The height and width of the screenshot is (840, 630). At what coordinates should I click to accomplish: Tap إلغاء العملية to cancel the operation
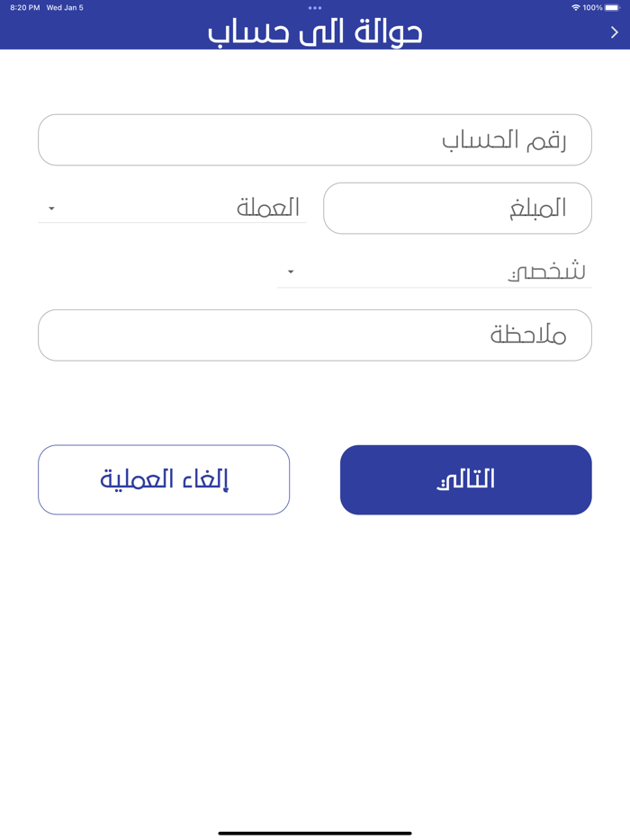[x=164, y=479]
